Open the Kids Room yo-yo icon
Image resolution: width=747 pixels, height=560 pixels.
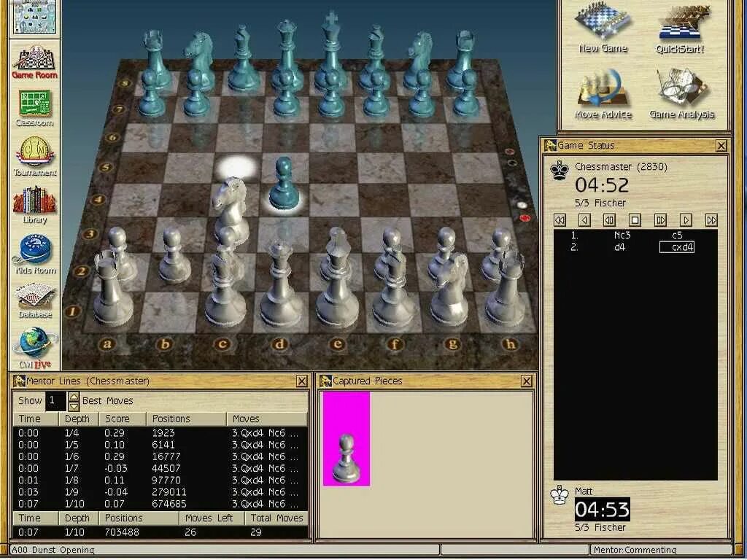pos(35,254)
